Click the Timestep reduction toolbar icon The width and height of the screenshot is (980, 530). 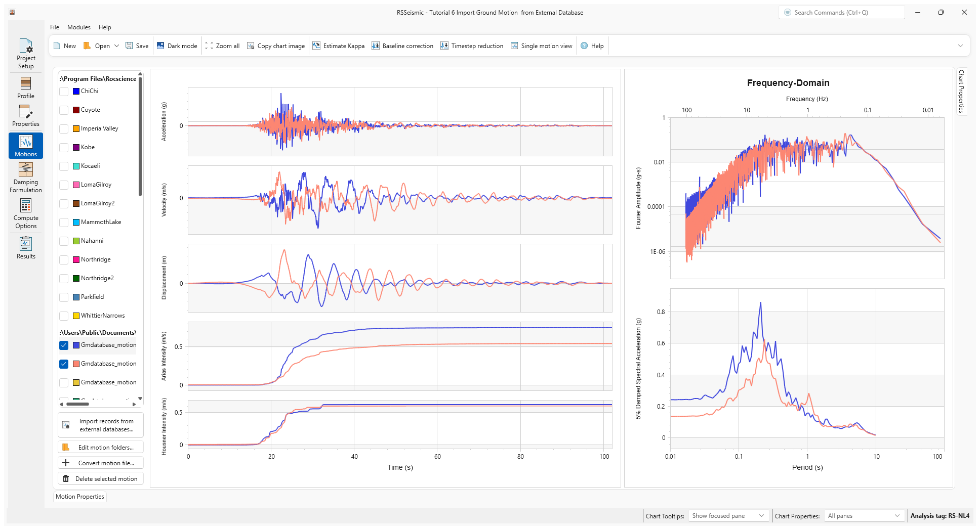point(471,46)
